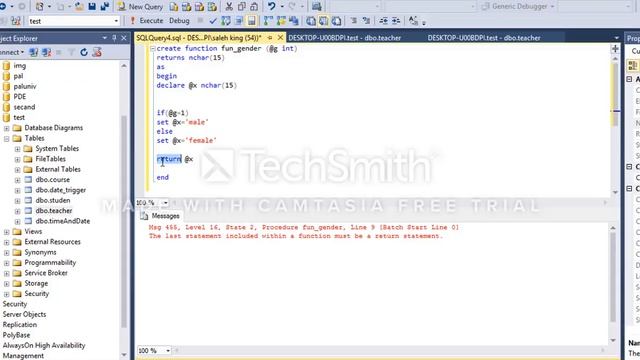
Task: Click the New Query button
Action: click(140, 7)
